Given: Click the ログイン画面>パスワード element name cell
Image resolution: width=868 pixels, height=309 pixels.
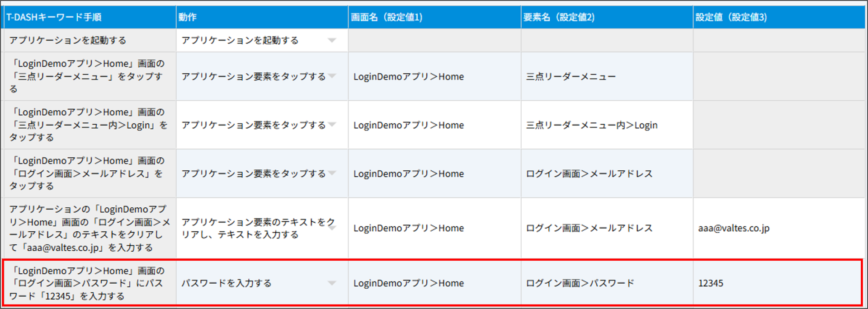Looking at the screenshot, I should pyautogui.click(x=580, y=283).
